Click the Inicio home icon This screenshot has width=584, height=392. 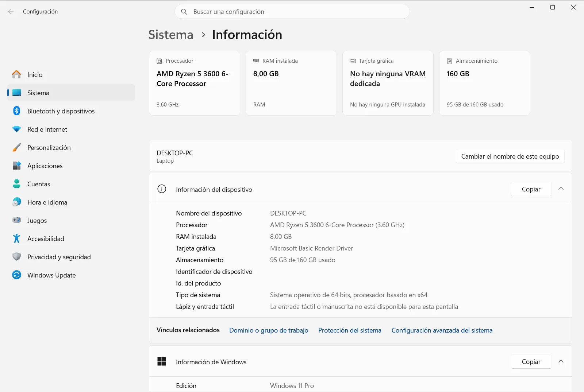point(16,74)
